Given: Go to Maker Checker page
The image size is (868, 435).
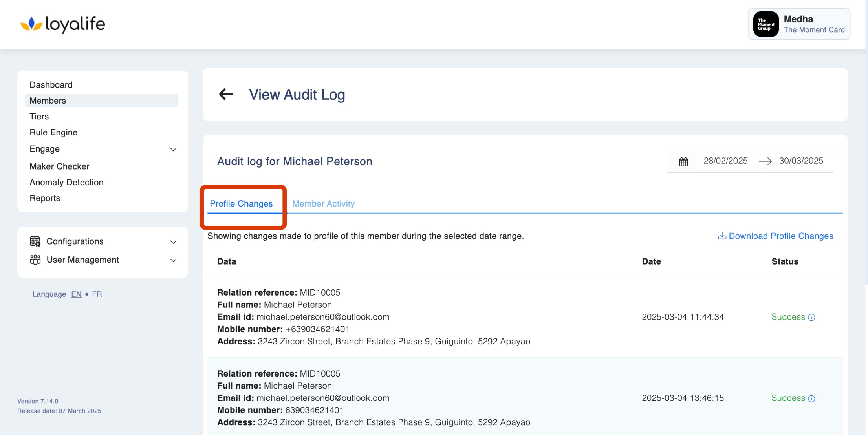Looking at the screenshot, I should coord(59,166).
